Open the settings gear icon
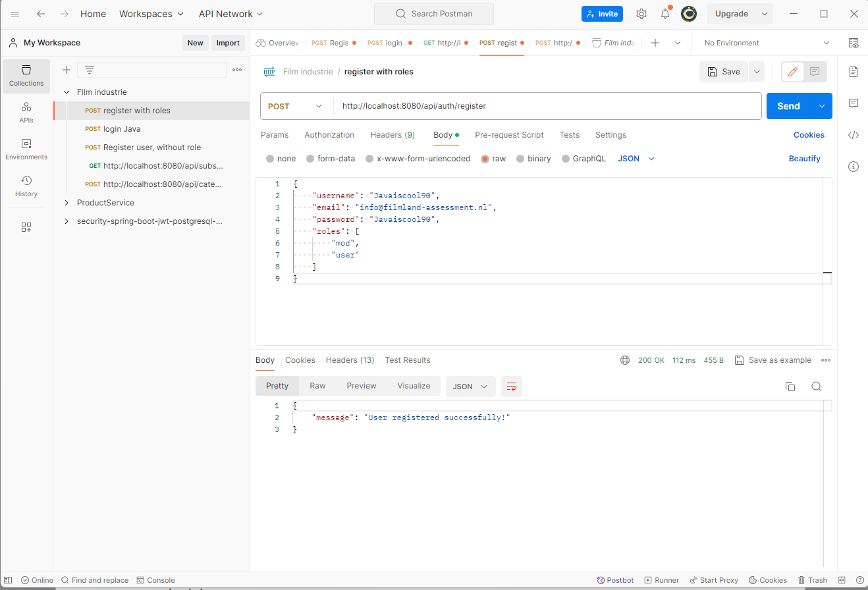The width and height of the screenshot is (868, 590). tap(641, 14)
